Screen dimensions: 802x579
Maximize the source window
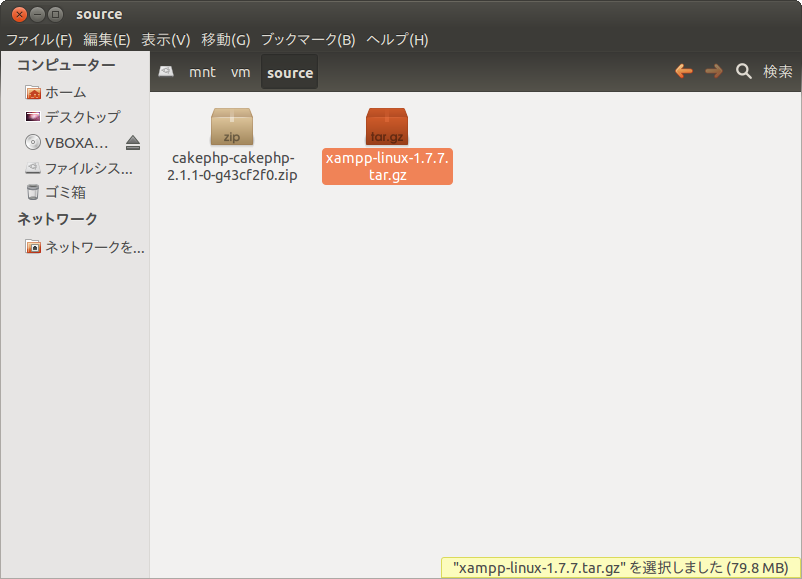55,14
